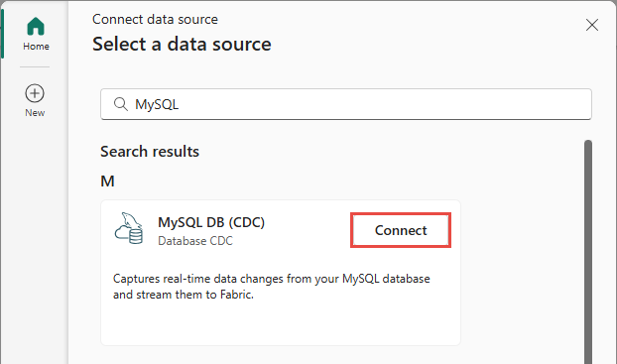Click the Connect data source breadcrumb text
617x364 pixels.
155,19
